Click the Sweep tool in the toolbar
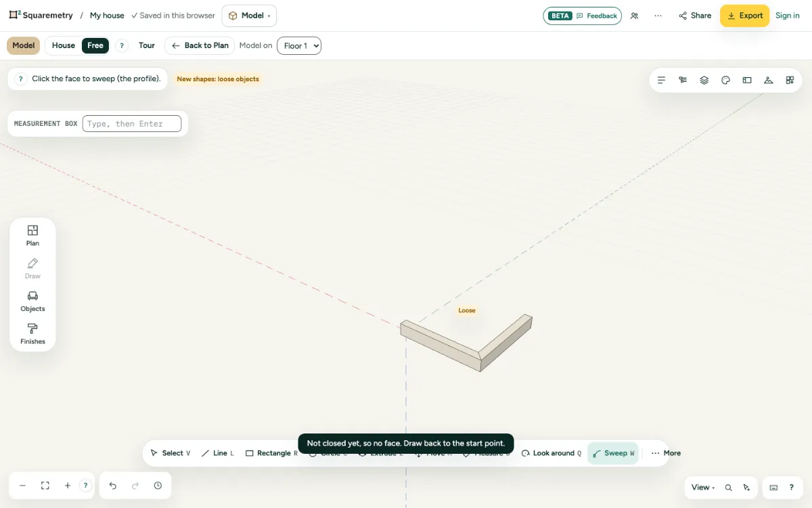The image size is (812, 508). tap(613, 453)
